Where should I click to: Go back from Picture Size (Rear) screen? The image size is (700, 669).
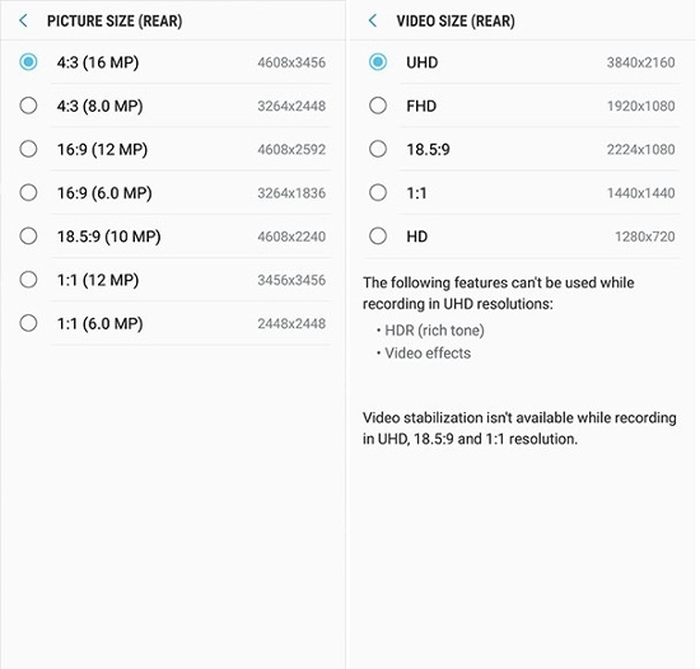[x=24, y=21]
